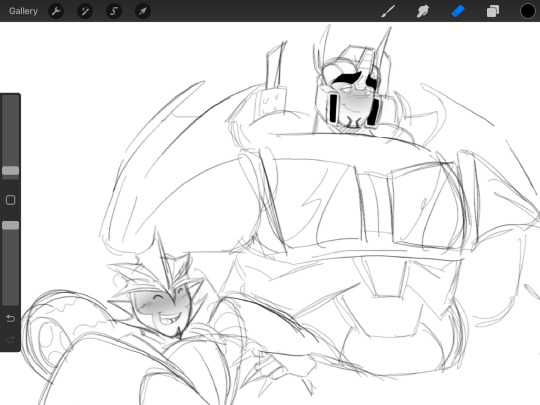Select the Eraser tool
Image resolution: width=540 pixels, height=405 pixels.
tap(458, 11)
